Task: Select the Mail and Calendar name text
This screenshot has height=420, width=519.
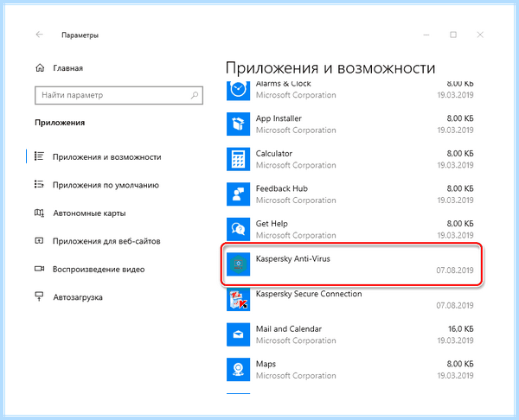Action: coord(289,328)
